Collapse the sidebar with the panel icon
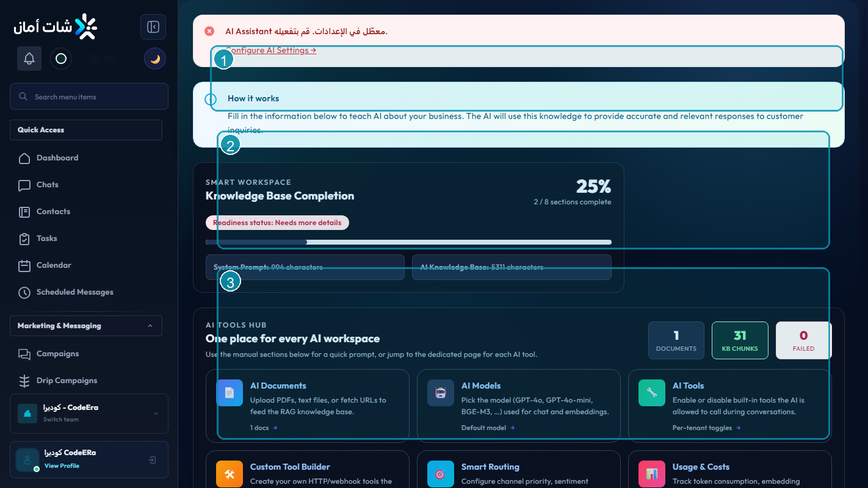868x488 pixels. point(153,27)
